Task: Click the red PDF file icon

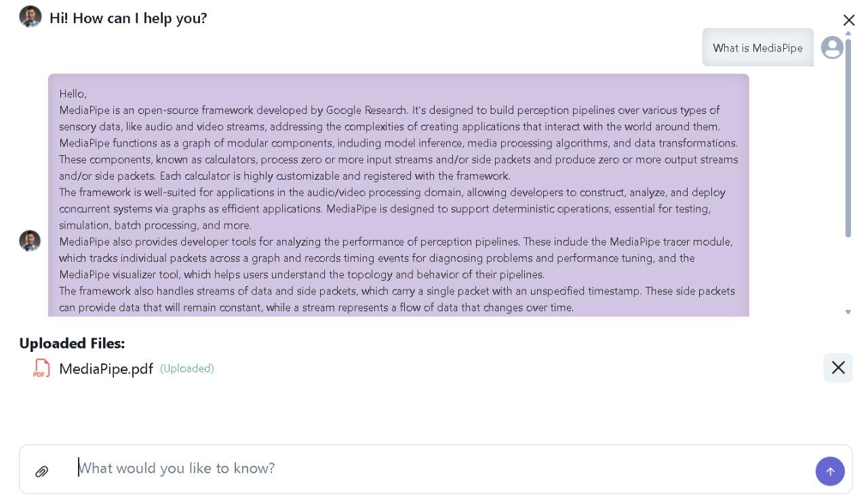Action: click(41, 368)
